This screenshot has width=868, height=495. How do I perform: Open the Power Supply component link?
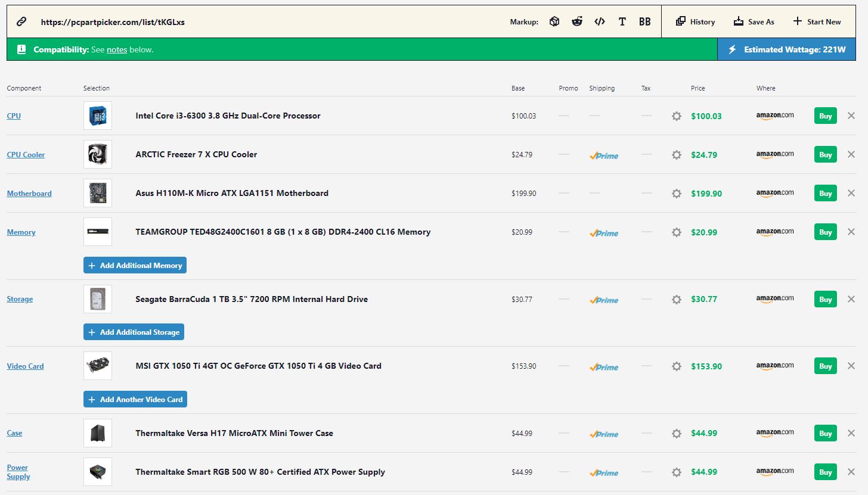pos(18,472)
